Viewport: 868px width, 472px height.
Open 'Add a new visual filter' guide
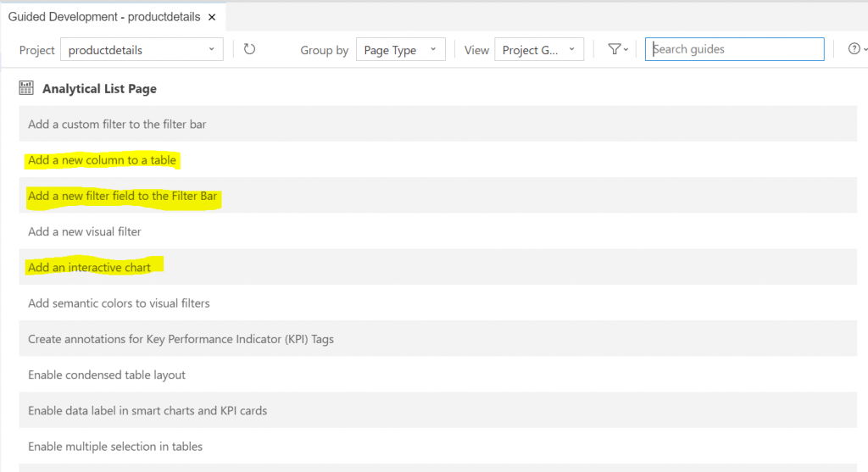(438, 231)
